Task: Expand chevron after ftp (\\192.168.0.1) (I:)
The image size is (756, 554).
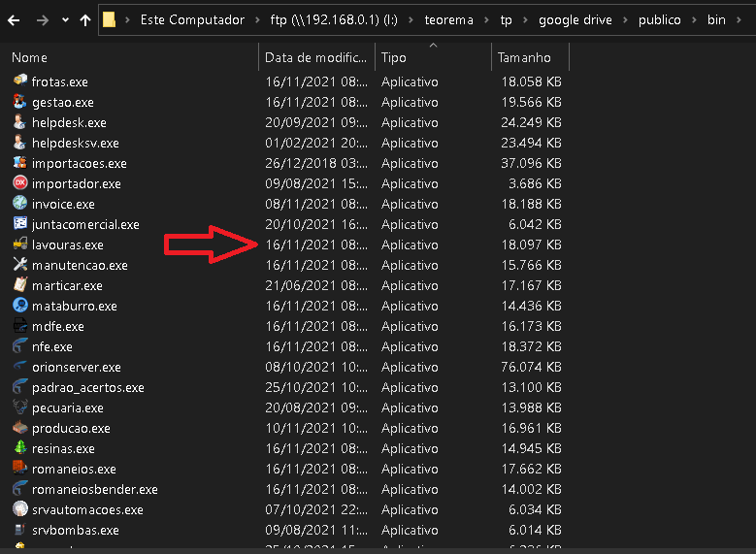Action: (x=411, y=20)
